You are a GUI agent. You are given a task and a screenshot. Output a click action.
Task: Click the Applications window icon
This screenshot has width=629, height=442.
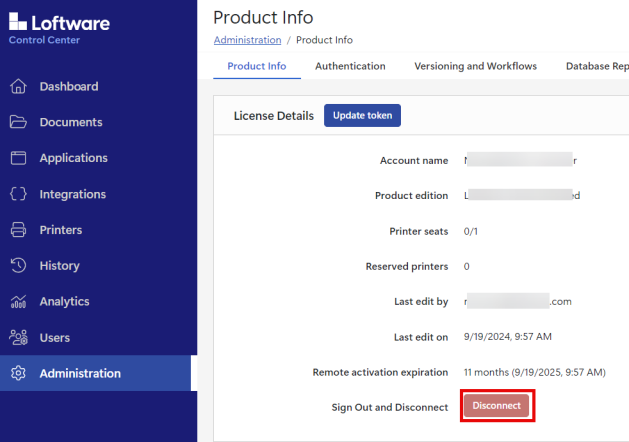click(x=18, y=158)
